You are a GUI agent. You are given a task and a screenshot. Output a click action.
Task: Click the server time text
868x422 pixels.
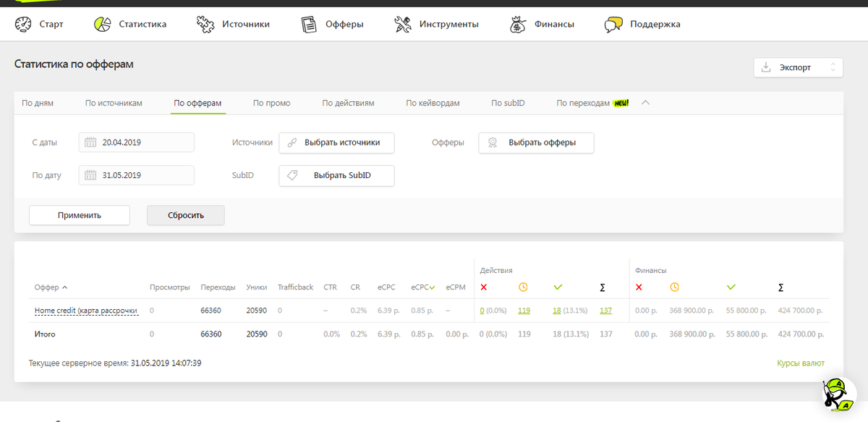pos(115,363)
